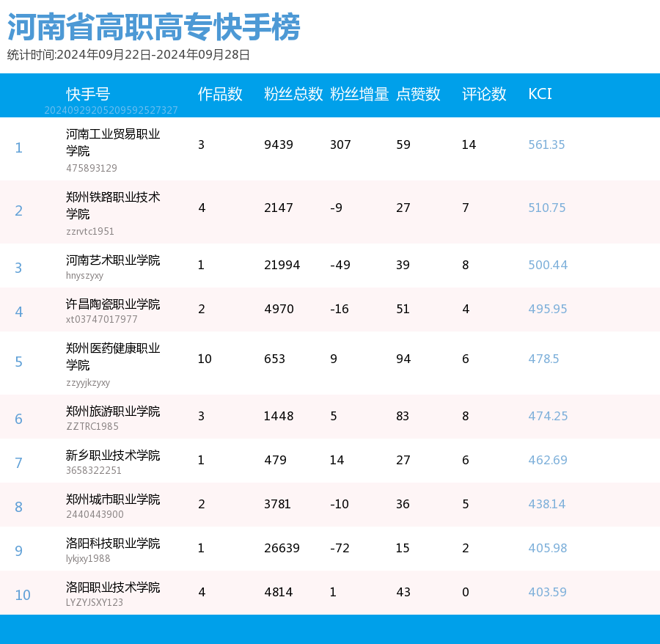Screen dimensions: 660x644
Task: Click fans total 21994
Action: pyautogui.click(x=282, y=265)
